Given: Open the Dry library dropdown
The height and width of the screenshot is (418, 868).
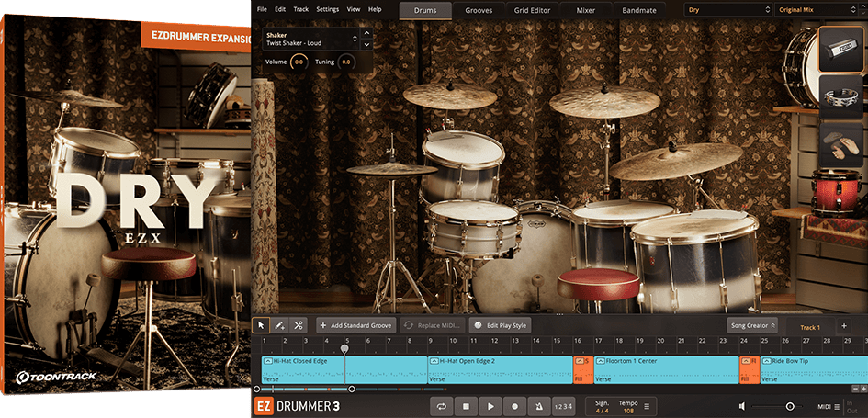Looking at the screenshot, I should (727, 10).
